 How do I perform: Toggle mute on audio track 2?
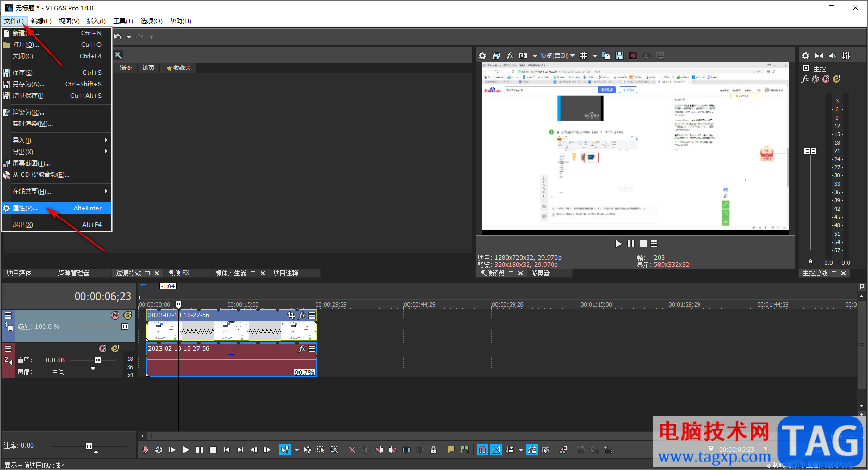click(x=103, y=349)
